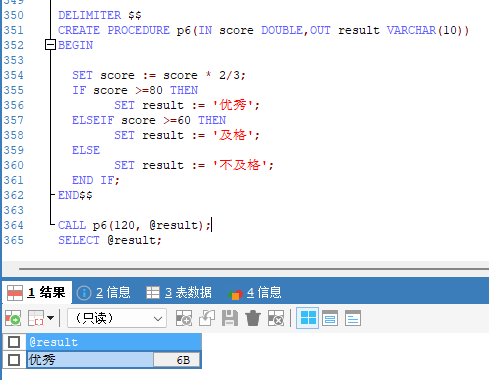Switch to form view mode
The image size is (489, 380).
[x=330, y=318]
